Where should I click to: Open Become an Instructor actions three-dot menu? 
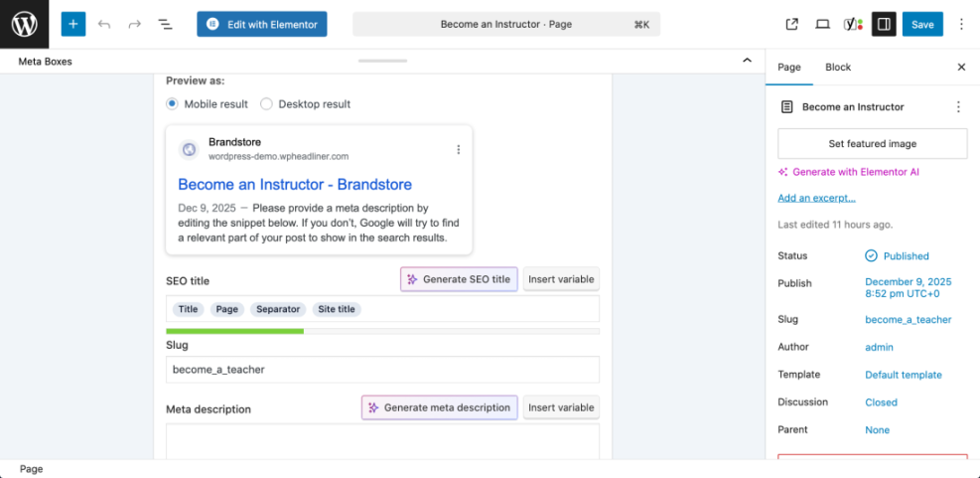(x=958, y=107)
